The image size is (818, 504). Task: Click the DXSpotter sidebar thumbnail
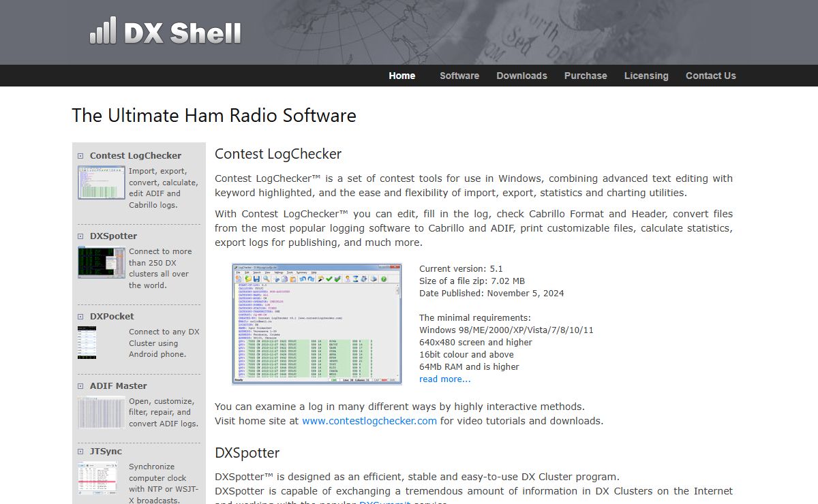click(102, 262)
